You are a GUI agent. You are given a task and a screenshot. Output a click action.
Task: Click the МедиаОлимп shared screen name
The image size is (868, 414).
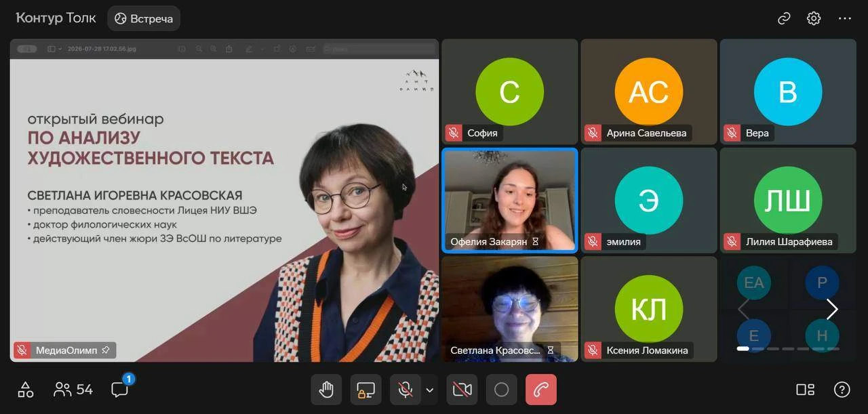tap(66, 350)
